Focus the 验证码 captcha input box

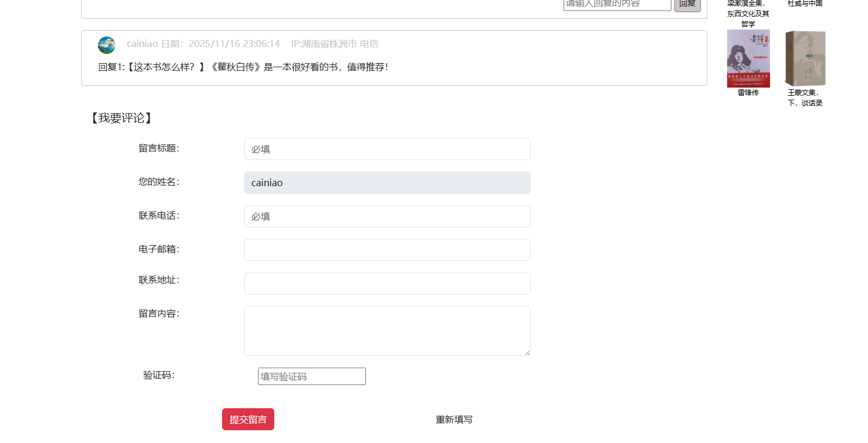[311, 376]
